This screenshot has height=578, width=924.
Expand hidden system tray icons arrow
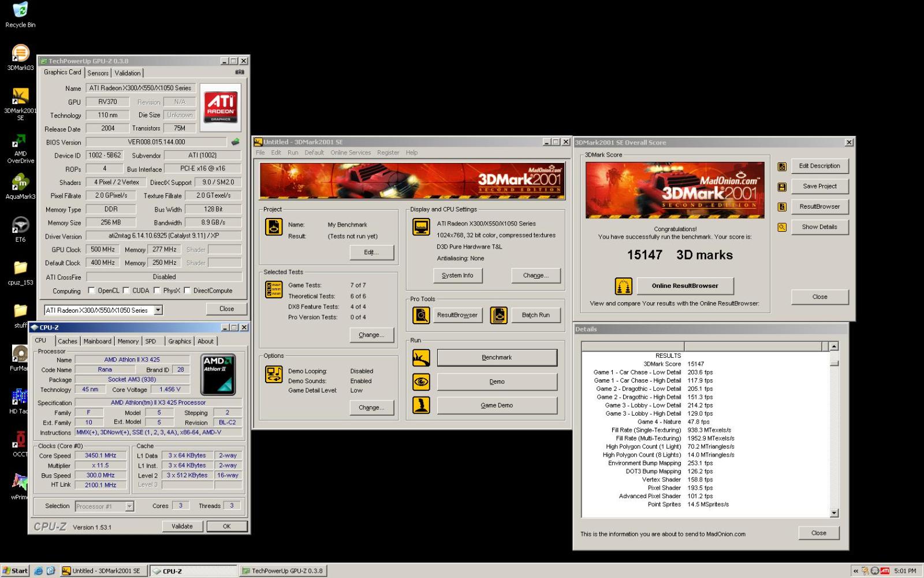pos(856,571)
